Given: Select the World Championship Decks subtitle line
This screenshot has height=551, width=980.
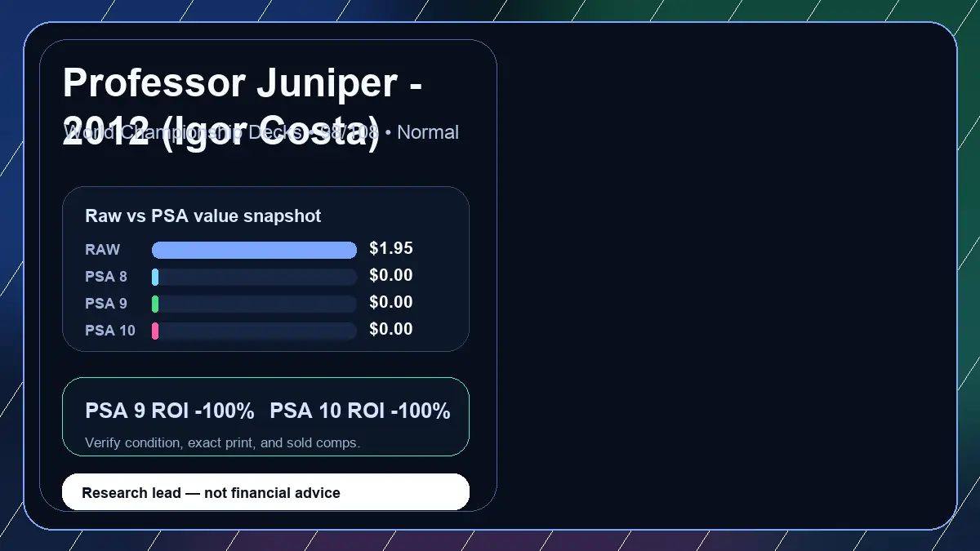Looking at the screenshot, I should pos(261,132).
